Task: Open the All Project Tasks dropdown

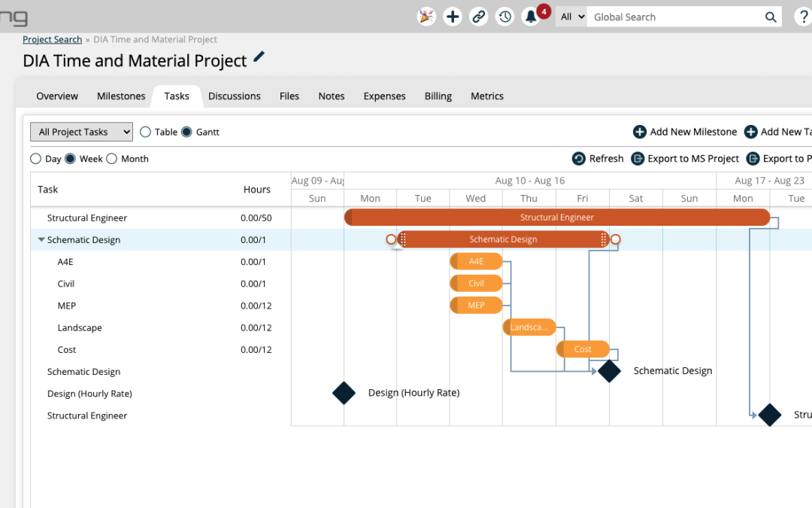Action: click(81, 132)
